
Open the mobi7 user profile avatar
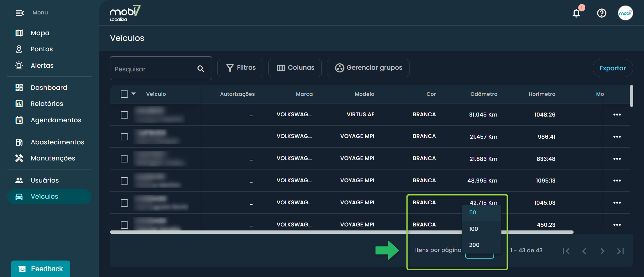pyautogui.click(x=625, y=13)
